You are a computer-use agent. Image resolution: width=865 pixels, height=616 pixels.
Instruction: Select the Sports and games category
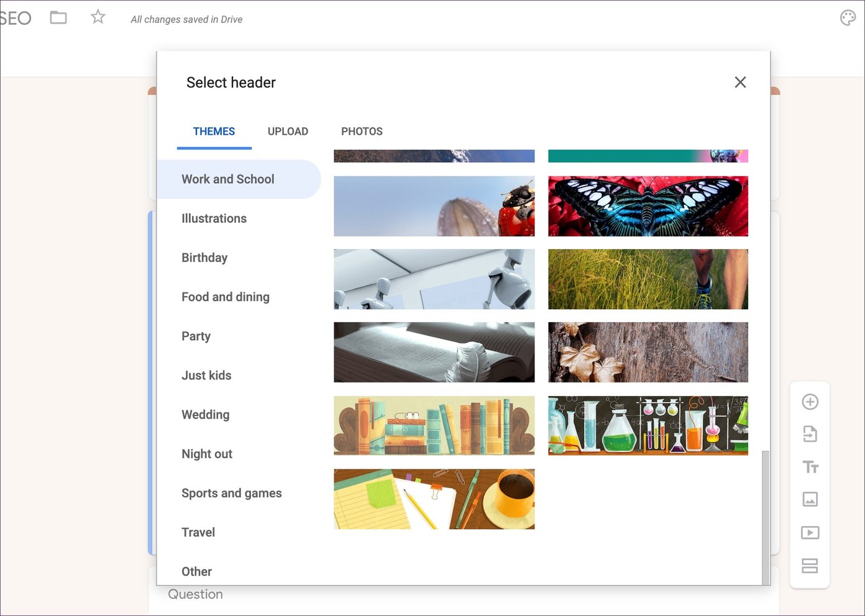231,492
